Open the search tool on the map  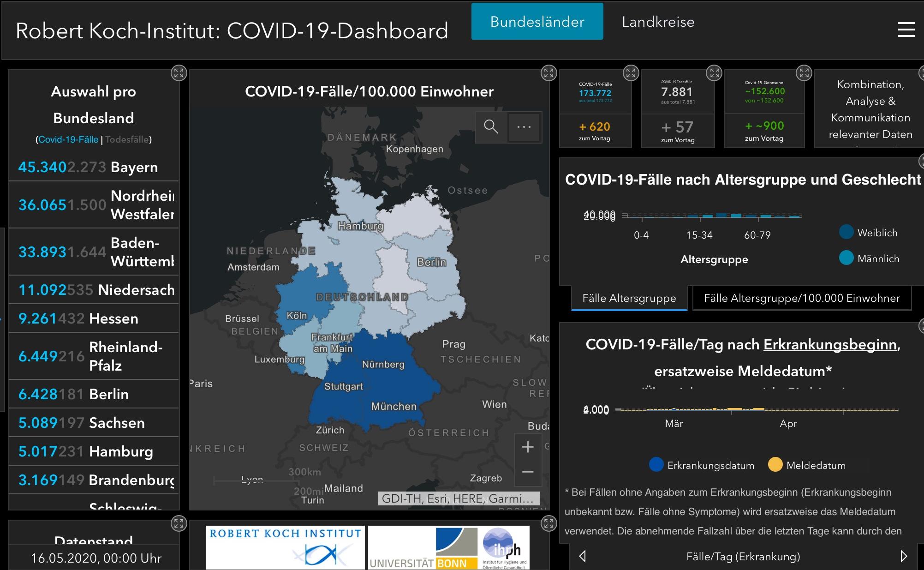(x=491, y=127)
